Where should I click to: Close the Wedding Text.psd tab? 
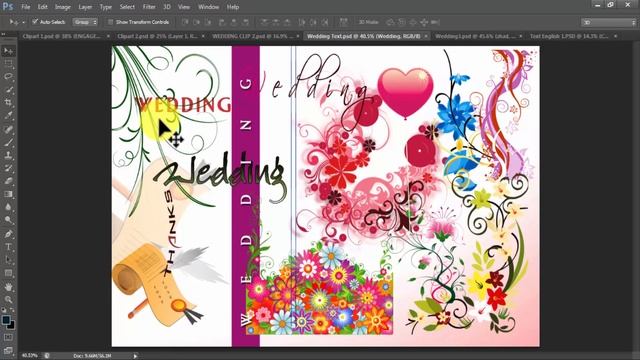pos(426,36)
